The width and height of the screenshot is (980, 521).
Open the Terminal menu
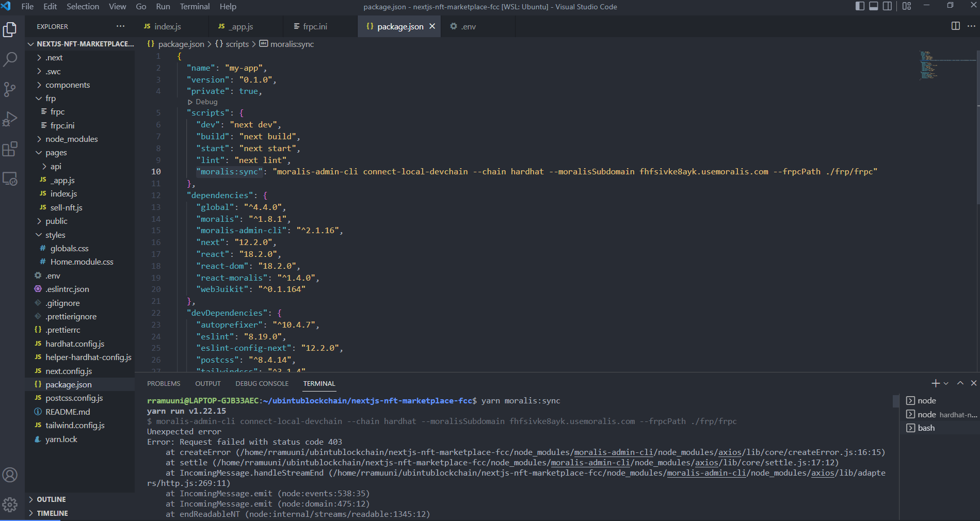coord(195,7)
